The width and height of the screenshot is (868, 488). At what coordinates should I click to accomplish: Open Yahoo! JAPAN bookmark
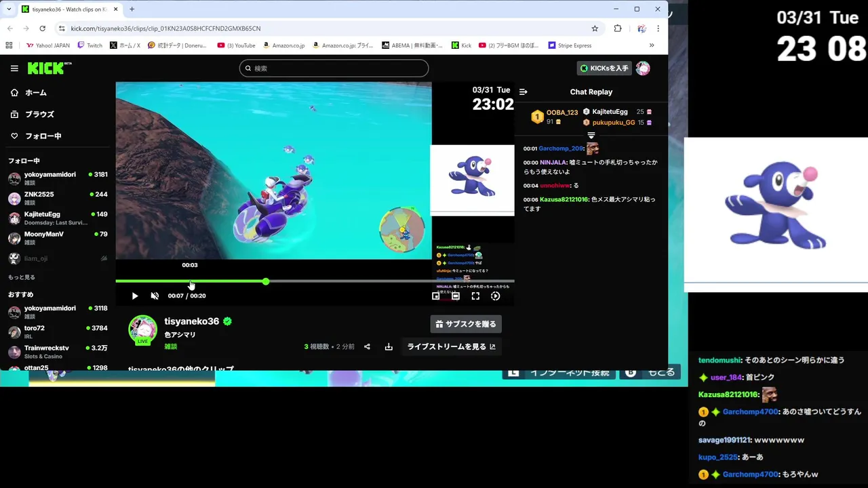[47, 45]
